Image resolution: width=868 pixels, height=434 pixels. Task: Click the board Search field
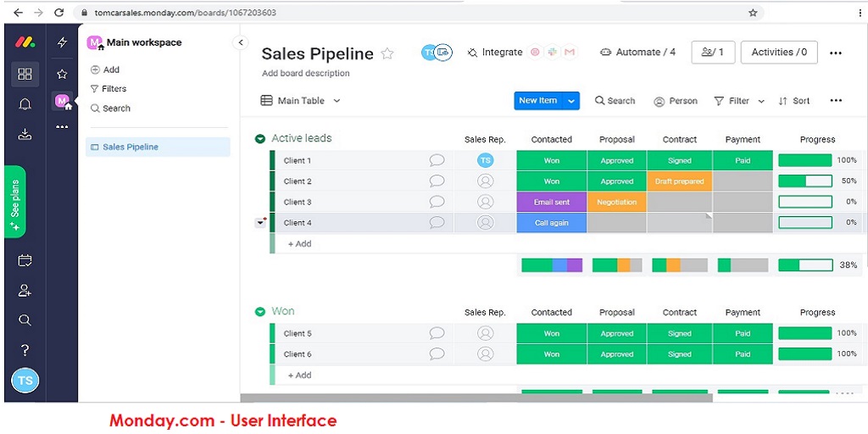click(x=615, y=101)
